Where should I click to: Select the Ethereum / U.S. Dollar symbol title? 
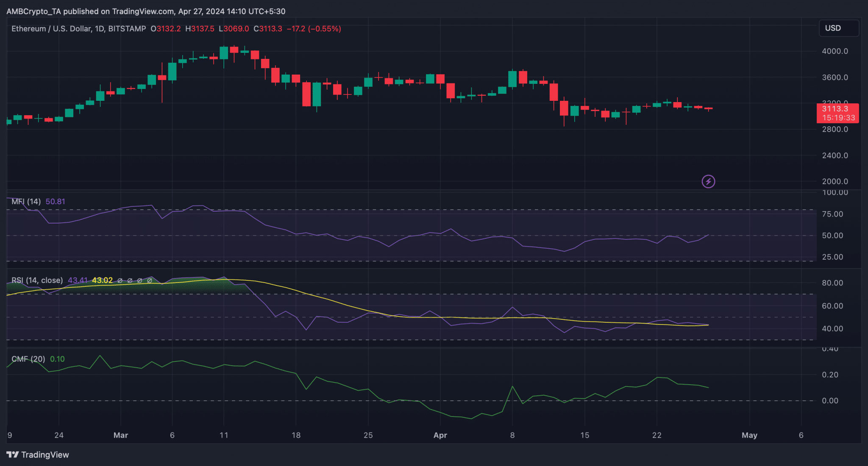[x=78, y=29]
